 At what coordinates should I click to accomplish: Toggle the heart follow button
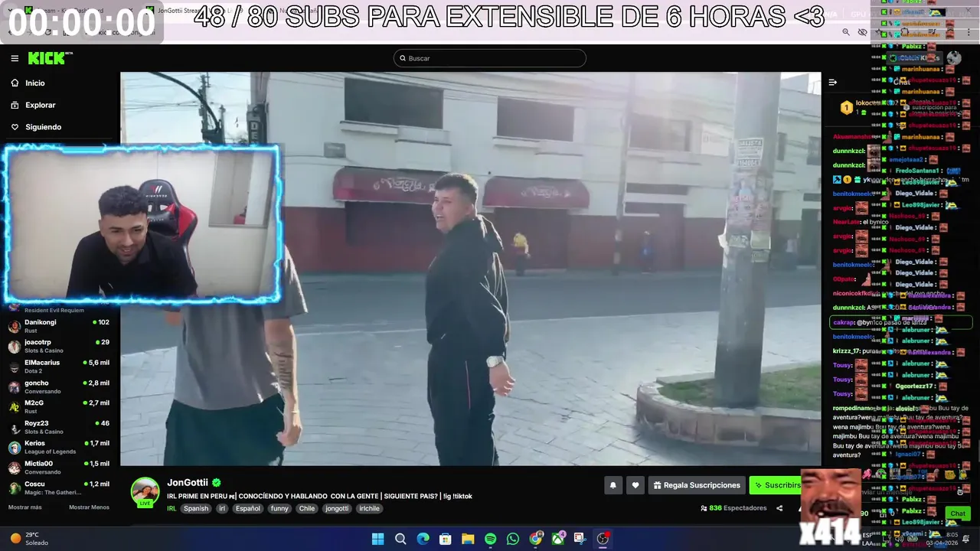click(635, 485)
